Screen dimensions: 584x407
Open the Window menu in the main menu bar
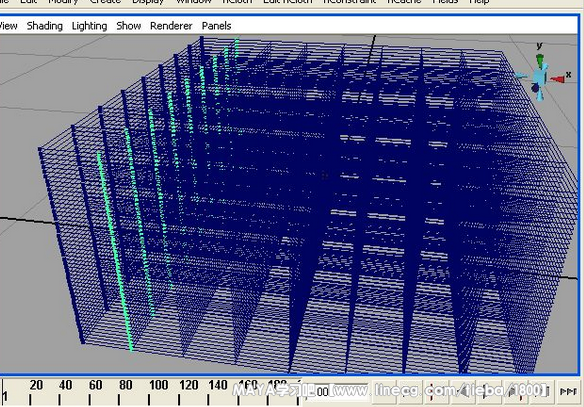[x=194, y=2]
